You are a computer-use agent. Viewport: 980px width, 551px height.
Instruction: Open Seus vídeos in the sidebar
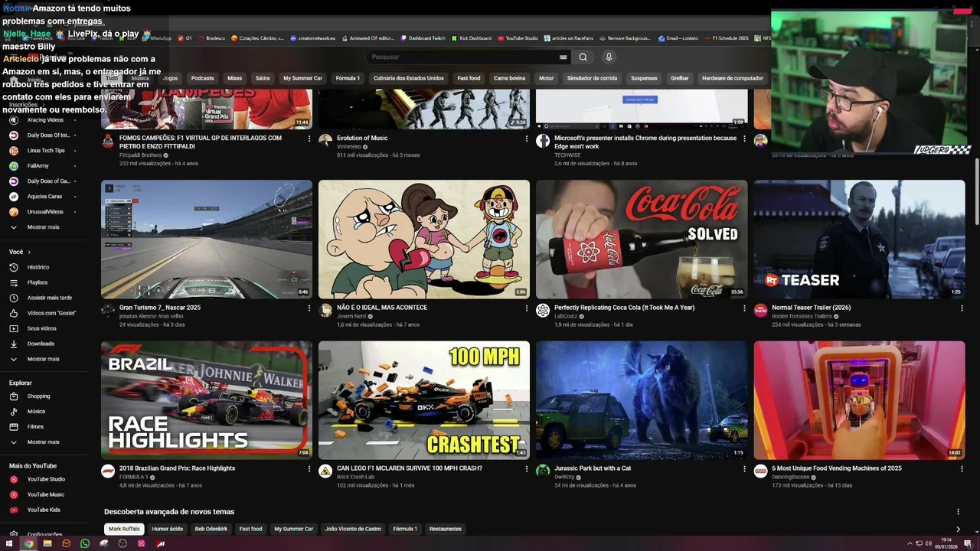(x=42, y=328)
